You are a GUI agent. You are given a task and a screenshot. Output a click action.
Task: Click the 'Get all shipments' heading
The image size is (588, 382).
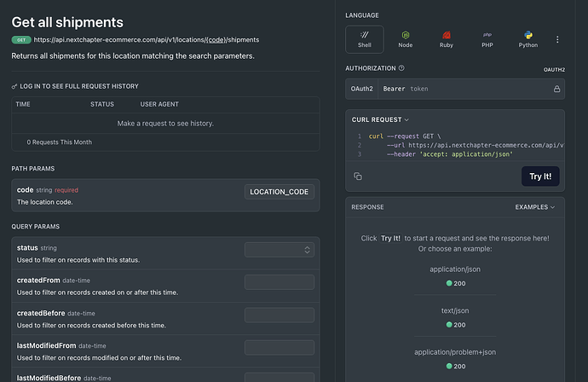click(67, 22)
